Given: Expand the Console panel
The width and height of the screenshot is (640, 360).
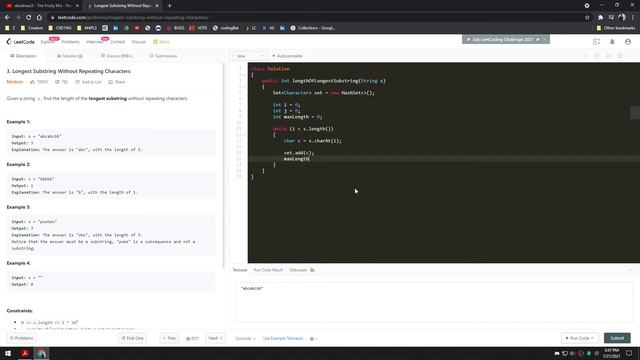Looking at the screenshot, I should pyautogui.click(x=245, y=338).
